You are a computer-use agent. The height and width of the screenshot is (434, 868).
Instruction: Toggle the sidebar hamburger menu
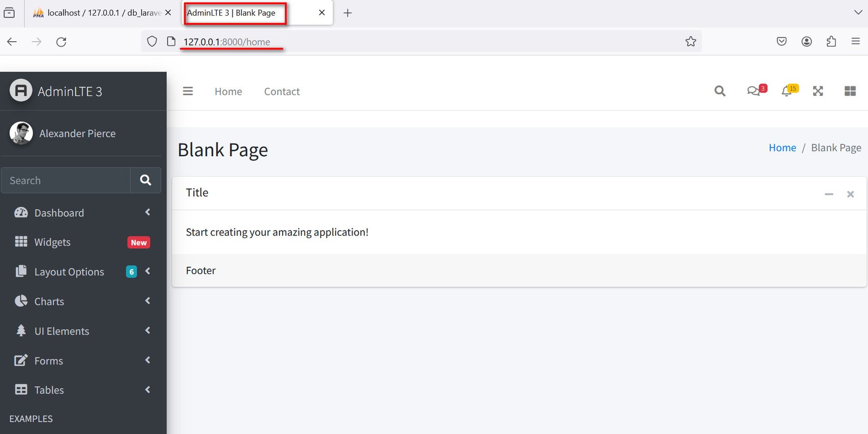[x=188, y=91]
